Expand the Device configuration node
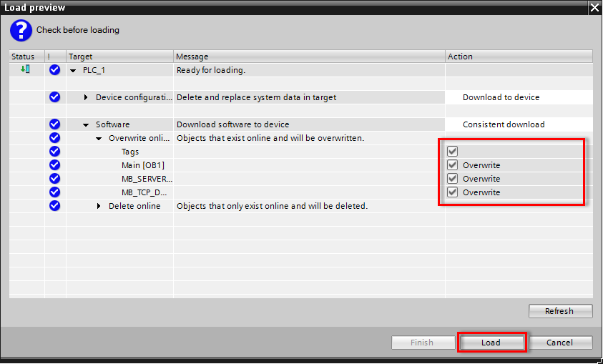The height and width of the screenshot is (364, 603). pyautogui.click(x=87, y=97)
